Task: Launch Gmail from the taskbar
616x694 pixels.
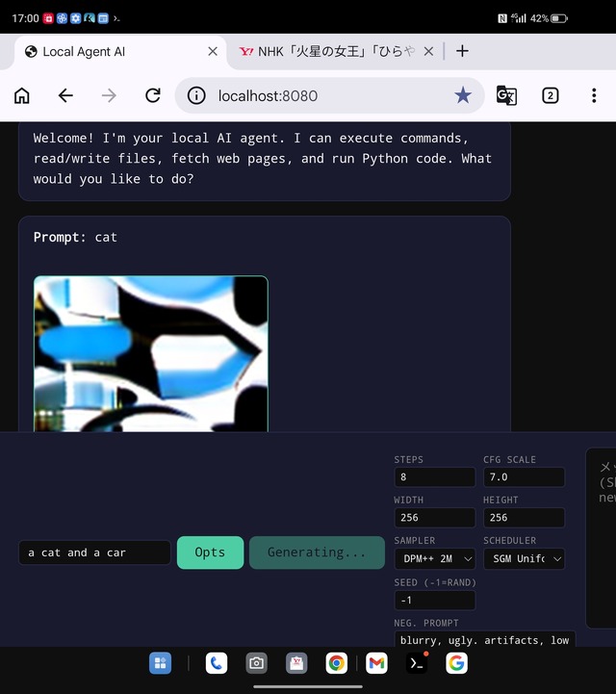Action: coord(376,663)
